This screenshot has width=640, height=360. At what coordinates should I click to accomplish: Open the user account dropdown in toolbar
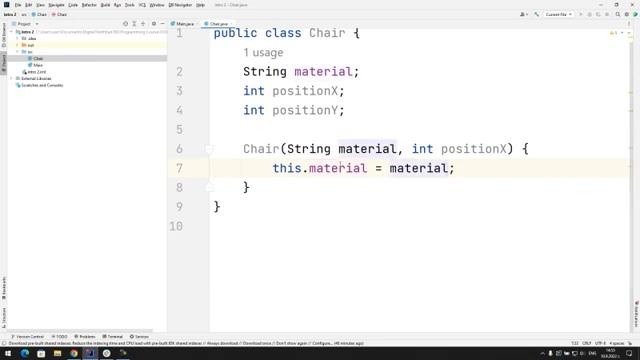524,14
